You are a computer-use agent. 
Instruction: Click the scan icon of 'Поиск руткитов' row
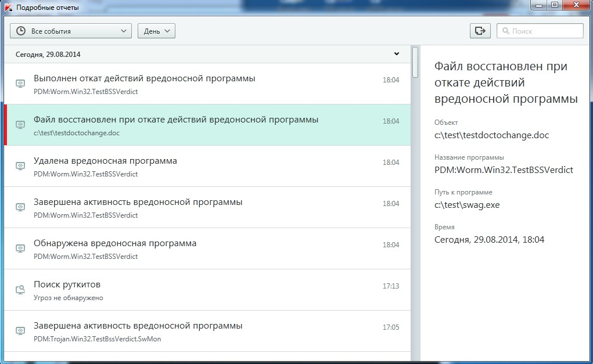pos(20,290)
